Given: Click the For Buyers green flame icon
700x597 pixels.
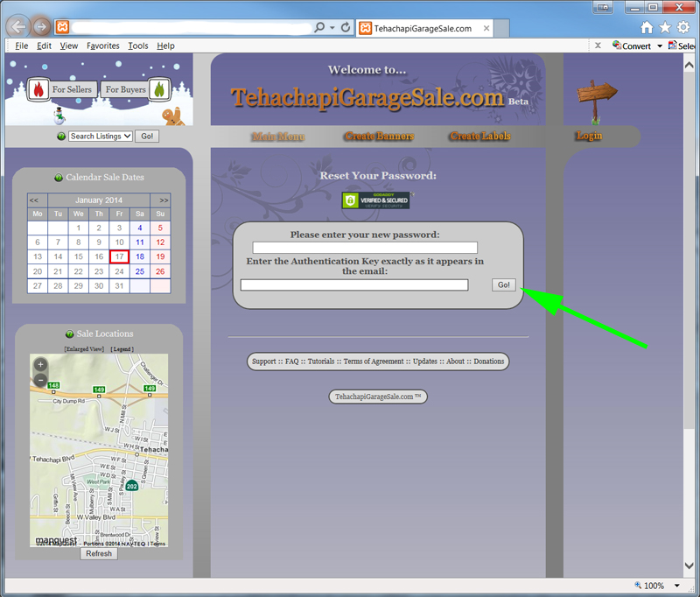Looking at the screenshot, I should tap(159, 89).
